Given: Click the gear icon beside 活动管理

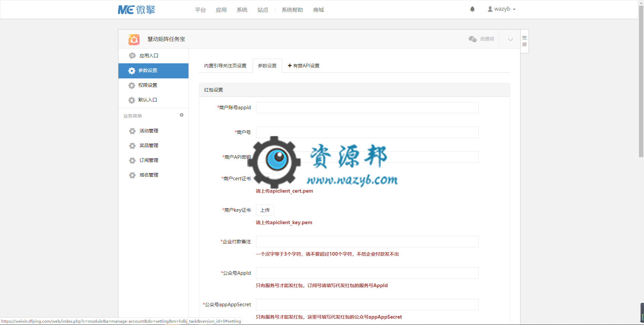Looking at the screenshot, I should (132, 131).
